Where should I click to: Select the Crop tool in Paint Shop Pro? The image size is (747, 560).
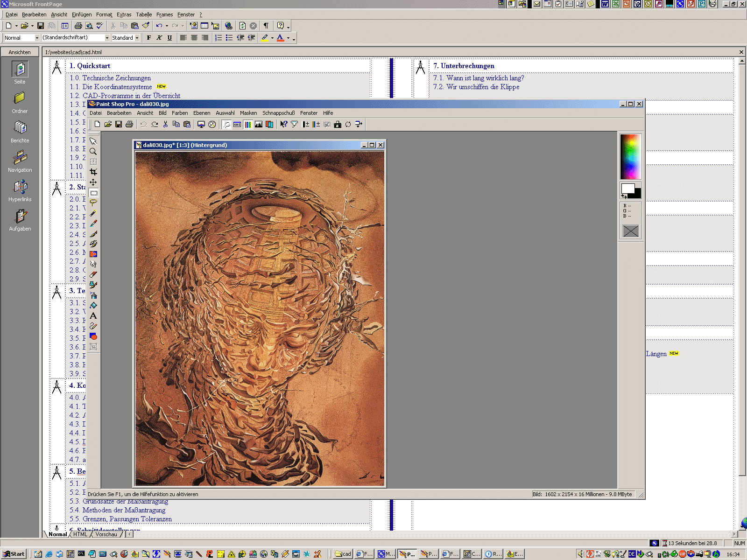point(93,172)
